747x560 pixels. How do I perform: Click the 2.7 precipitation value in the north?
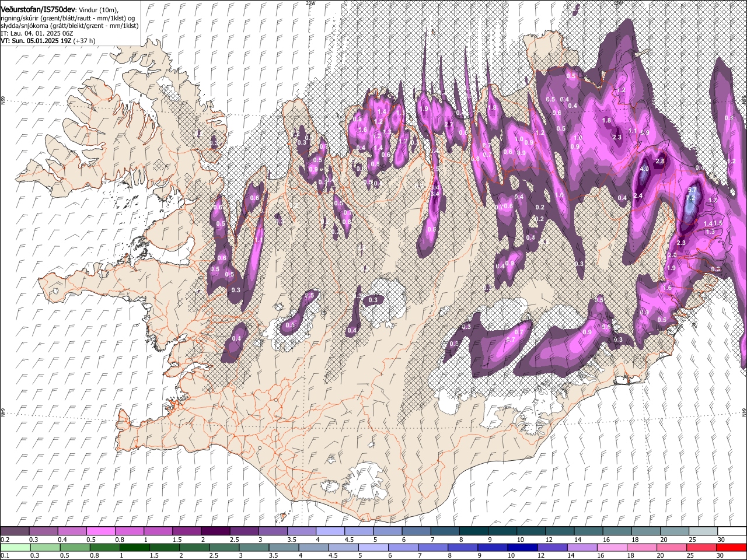[x=449, y=124]
